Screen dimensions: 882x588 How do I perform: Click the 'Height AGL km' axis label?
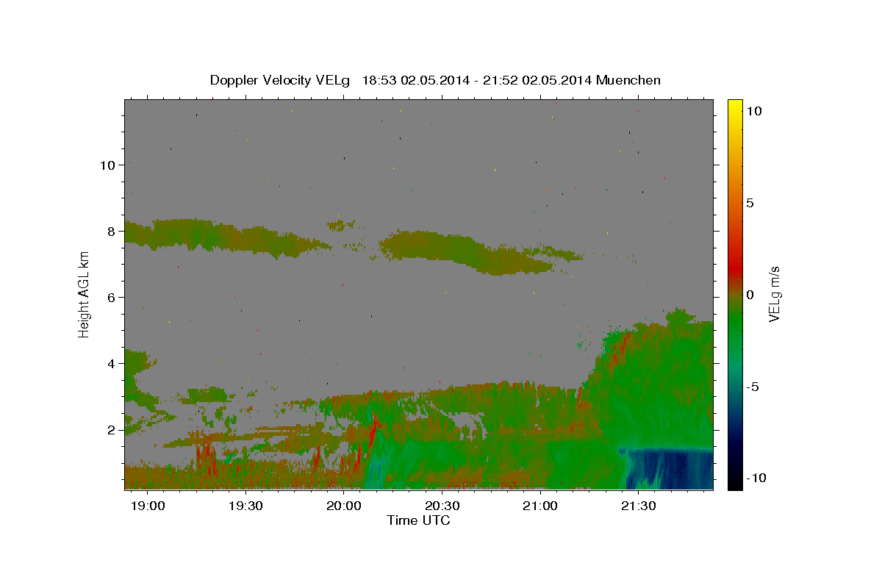tap(85, 294)
